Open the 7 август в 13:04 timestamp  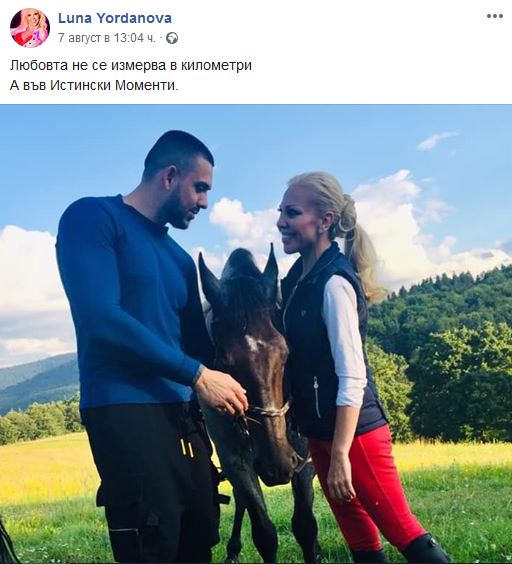point(107,38)
